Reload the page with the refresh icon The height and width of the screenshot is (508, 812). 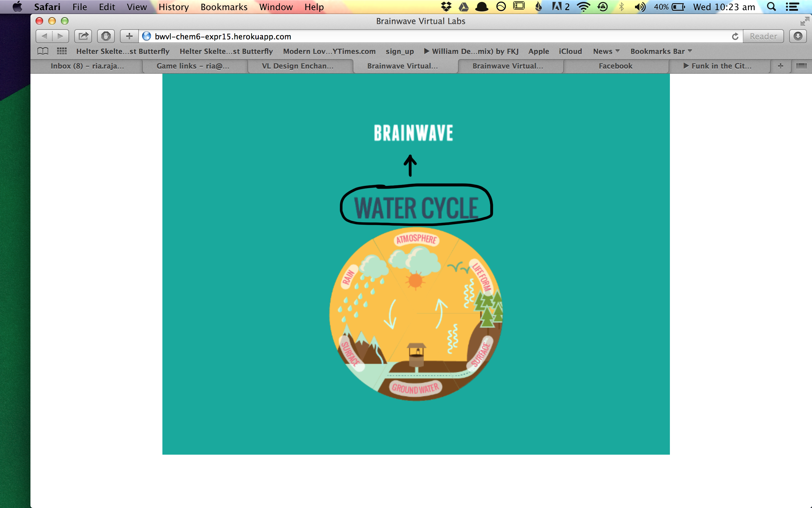click(735, 36)
